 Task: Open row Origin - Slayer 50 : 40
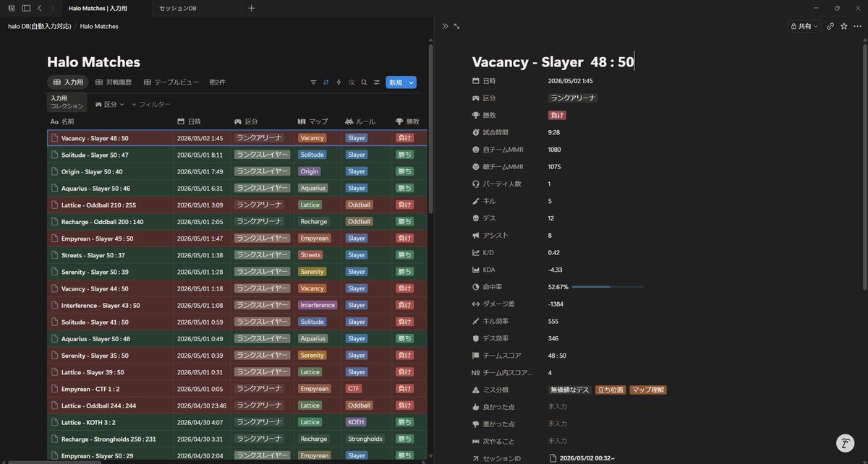click(x=92, y=171)
